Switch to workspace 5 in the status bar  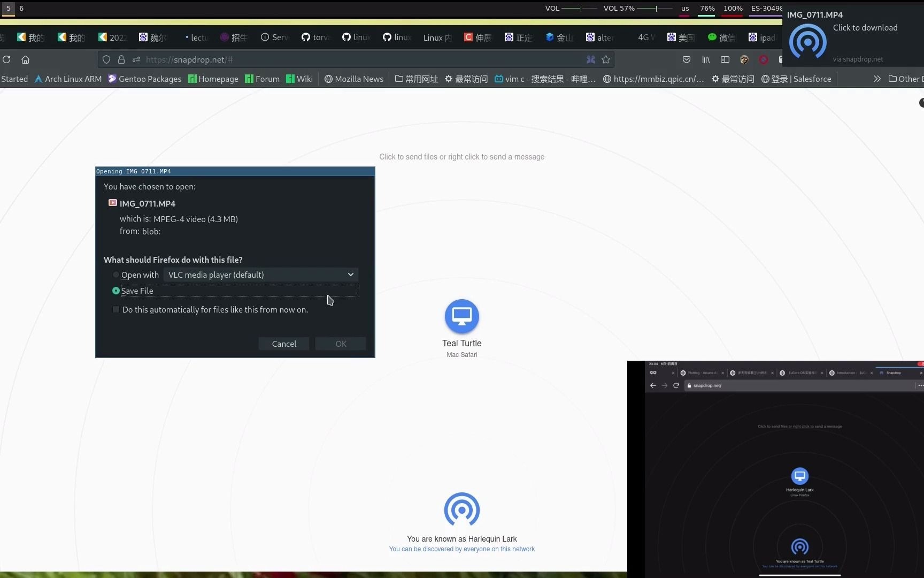click(x=9, y=8)
